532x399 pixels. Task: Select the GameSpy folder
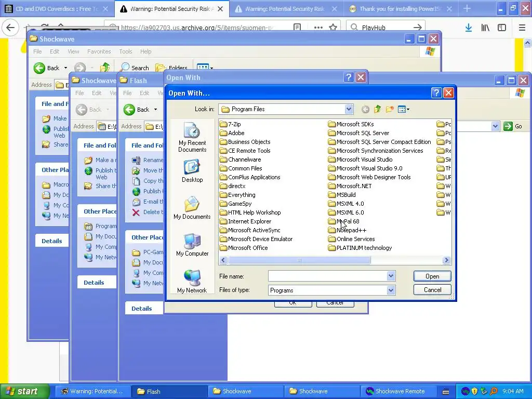click(236, 204)
